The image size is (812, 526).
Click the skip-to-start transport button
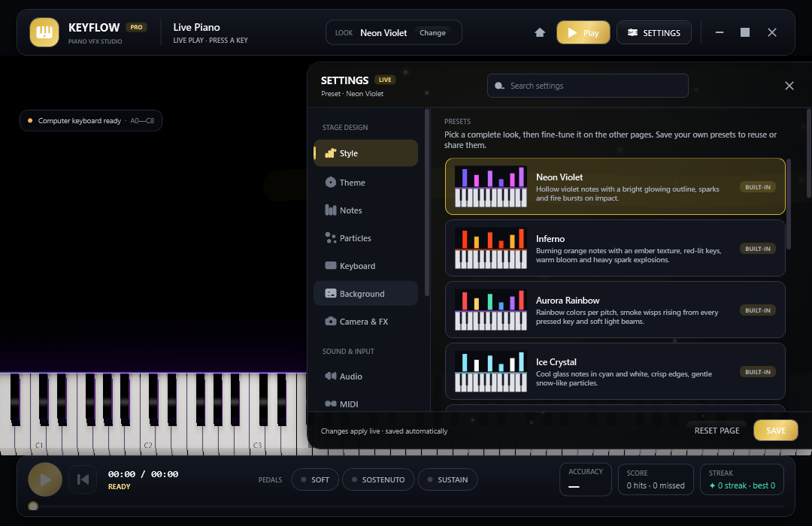83,479
